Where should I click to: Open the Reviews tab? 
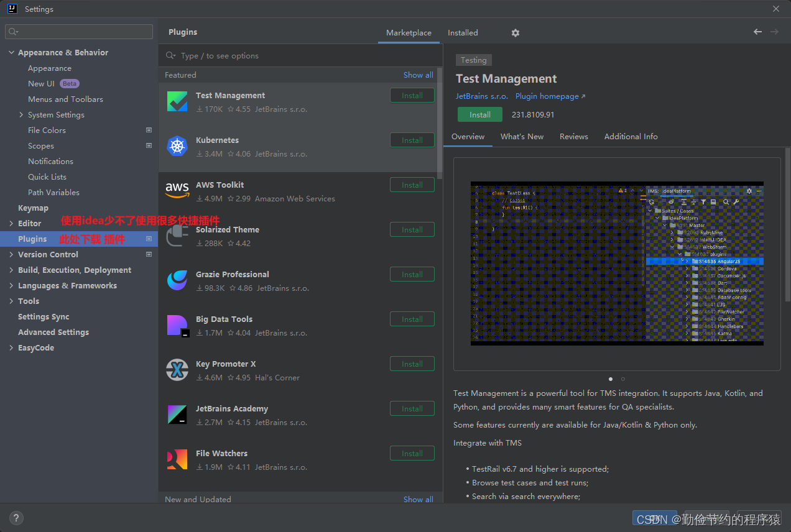[573, 137]
